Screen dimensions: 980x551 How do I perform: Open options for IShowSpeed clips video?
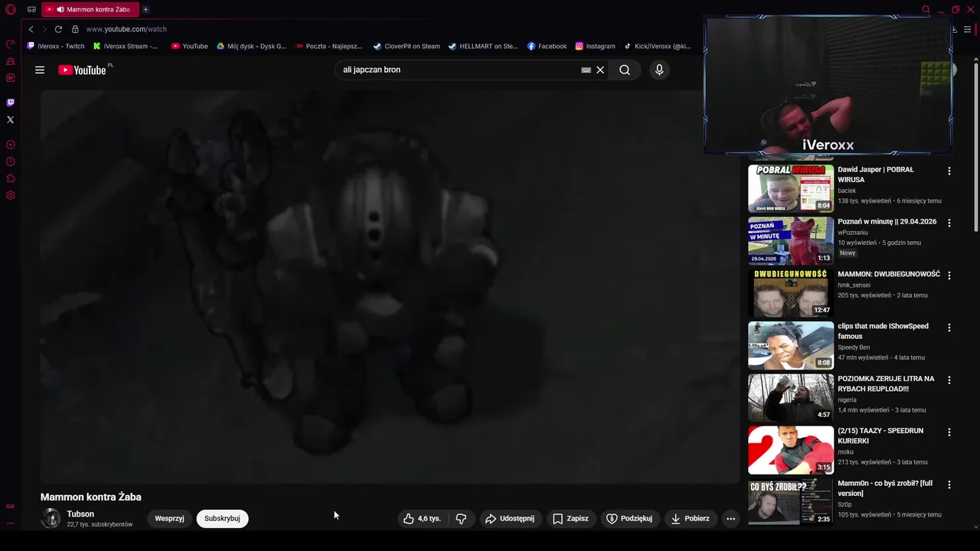tap(949, 328)
